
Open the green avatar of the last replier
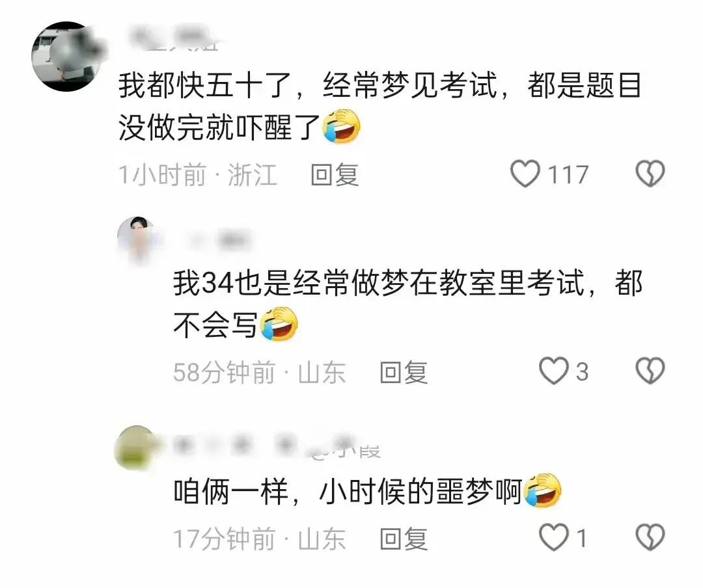coord(137,448)
